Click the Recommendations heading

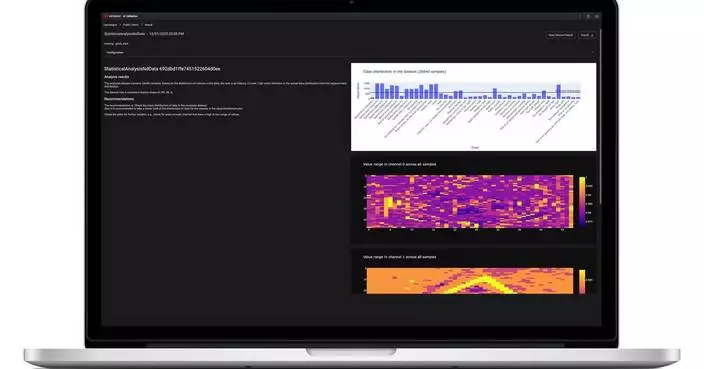pyautogui.click(x=119, y=99)
